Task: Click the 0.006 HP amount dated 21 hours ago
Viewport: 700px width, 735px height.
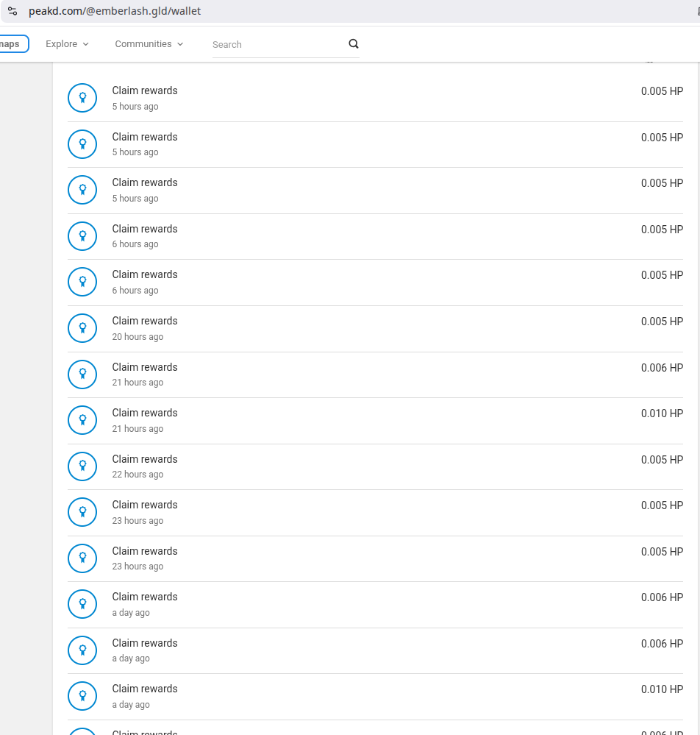Action: 662,368
